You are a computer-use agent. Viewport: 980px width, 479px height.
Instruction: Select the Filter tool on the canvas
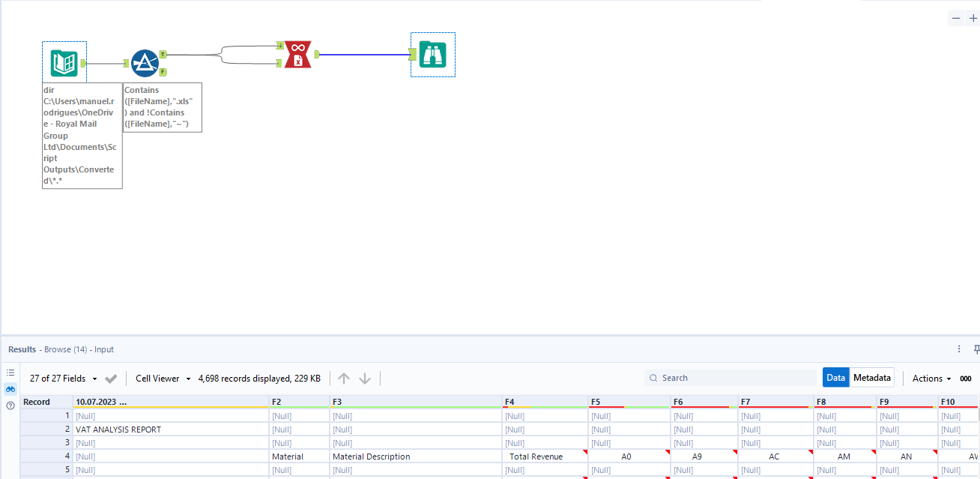pyautogui.click(x=145, y=62)
